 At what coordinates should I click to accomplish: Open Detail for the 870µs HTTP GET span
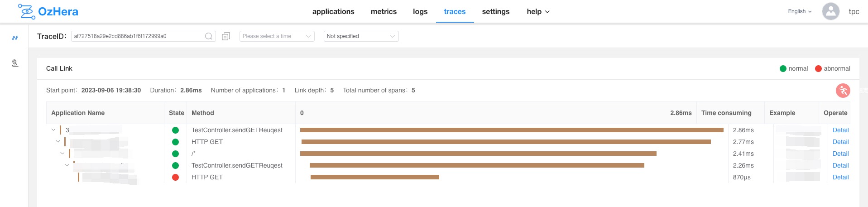(x=840, y=178)
